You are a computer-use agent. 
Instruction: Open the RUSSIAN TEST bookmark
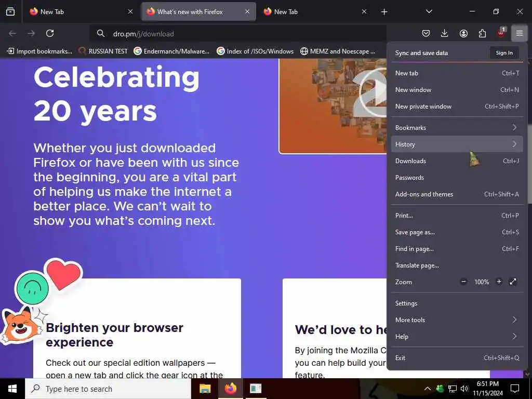(103, 51)
